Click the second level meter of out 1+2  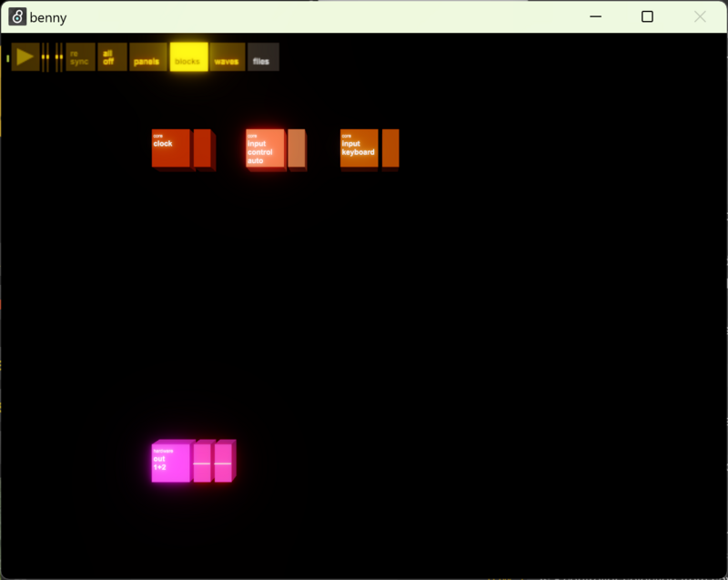223,463
